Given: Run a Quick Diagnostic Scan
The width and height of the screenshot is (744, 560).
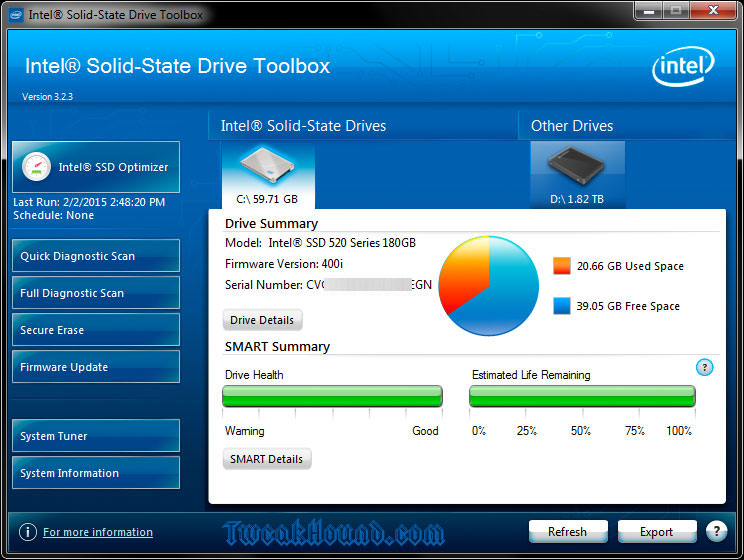Looking at the screenshot, I should tap(96, 256).
